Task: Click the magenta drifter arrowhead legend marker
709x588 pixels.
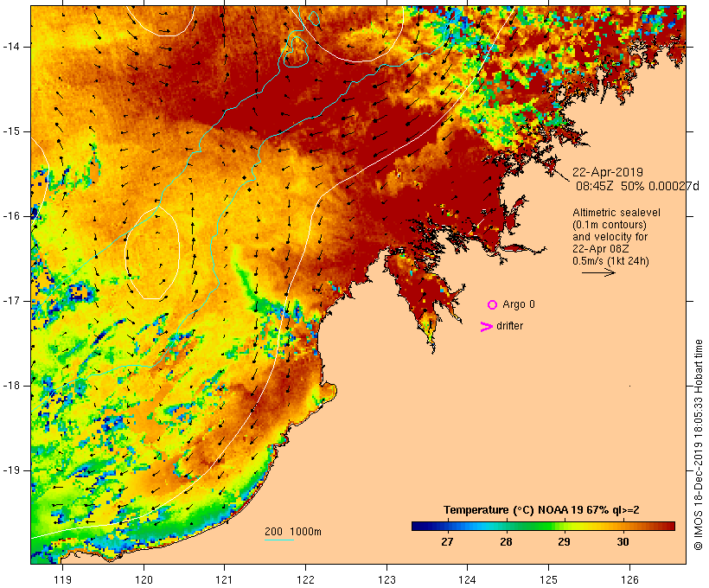Action: (486, 327)
